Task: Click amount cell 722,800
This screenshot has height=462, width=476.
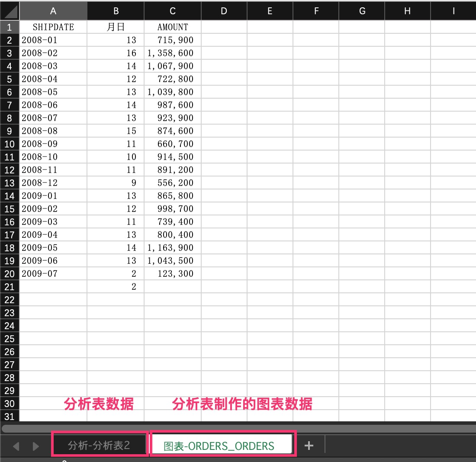Action: pyautogui.click(x=172, y=79)
